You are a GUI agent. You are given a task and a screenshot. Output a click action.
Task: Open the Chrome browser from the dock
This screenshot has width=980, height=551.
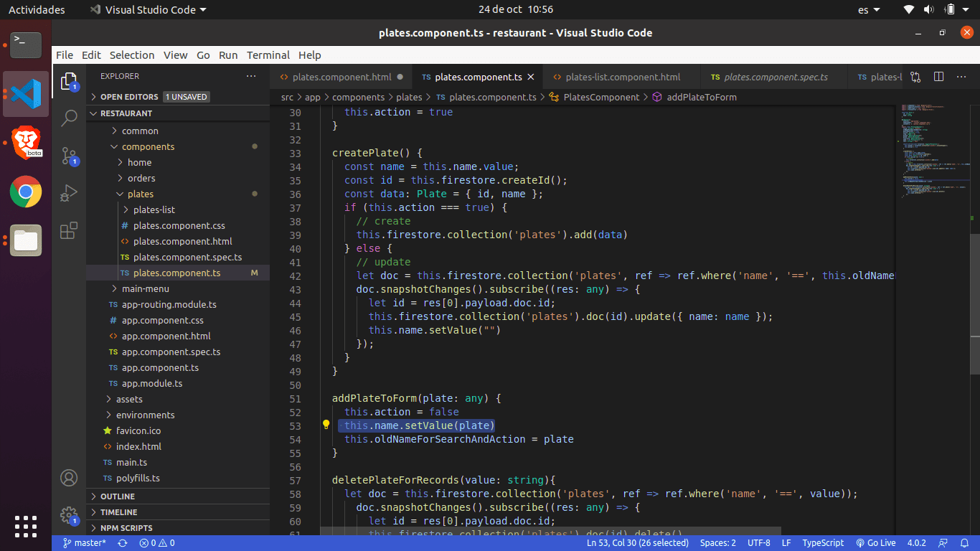26,192
